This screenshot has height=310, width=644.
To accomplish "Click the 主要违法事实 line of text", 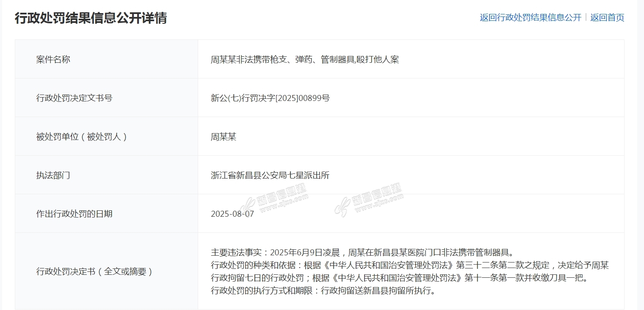I will (362, 253).
